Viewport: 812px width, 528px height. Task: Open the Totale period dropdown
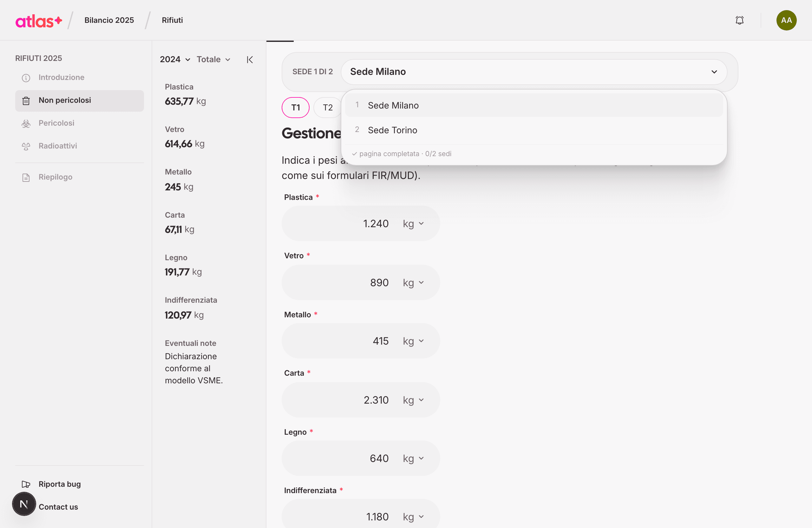(x=213, y=59)
